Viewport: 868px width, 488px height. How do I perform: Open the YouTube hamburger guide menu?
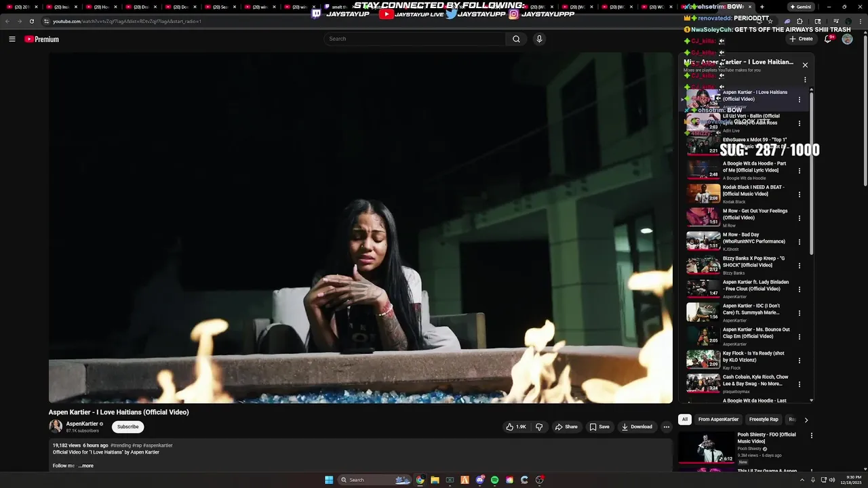click(12, 39)
